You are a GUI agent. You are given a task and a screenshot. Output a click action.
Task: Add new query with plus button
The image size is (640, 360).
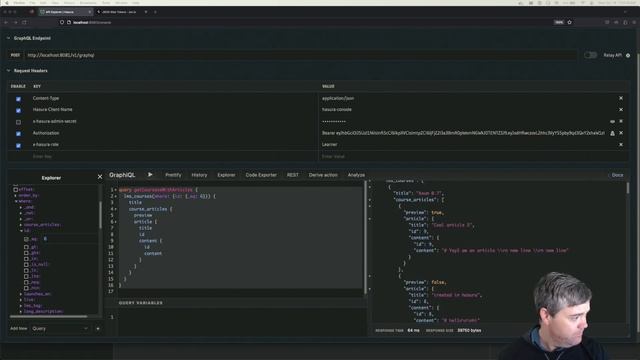click(98, 329)
